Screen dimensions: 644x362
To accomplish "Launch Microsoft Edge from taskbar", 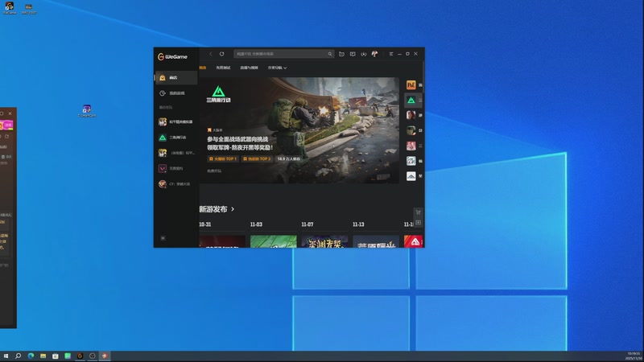I will point(31,356).
